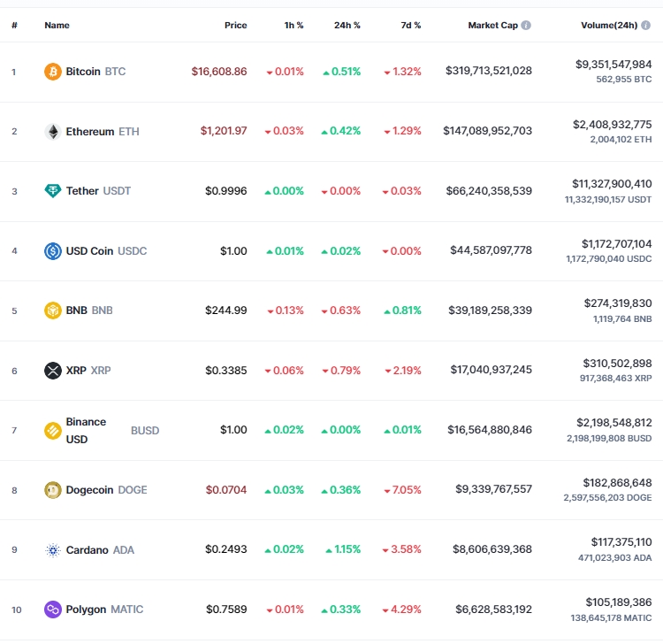
Task: Sort by the 24h % column header
Action: click(347, 26)
